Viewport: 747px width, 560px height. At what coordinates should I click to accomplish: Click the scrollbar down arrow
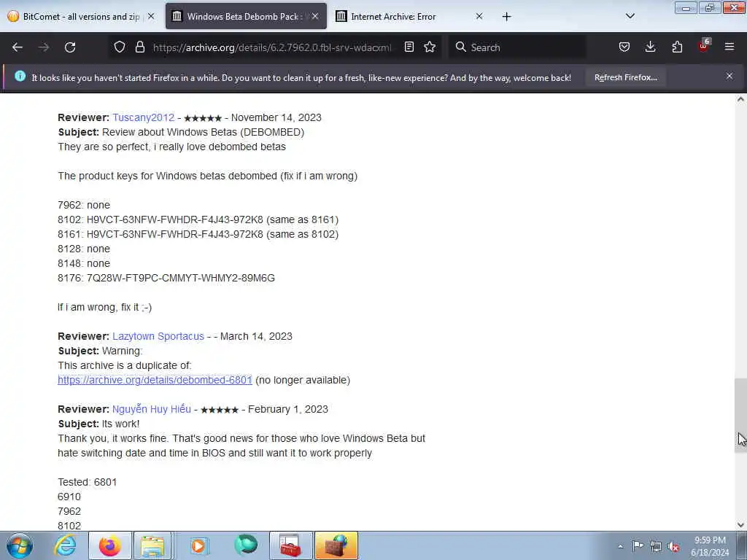coord(740,525)
